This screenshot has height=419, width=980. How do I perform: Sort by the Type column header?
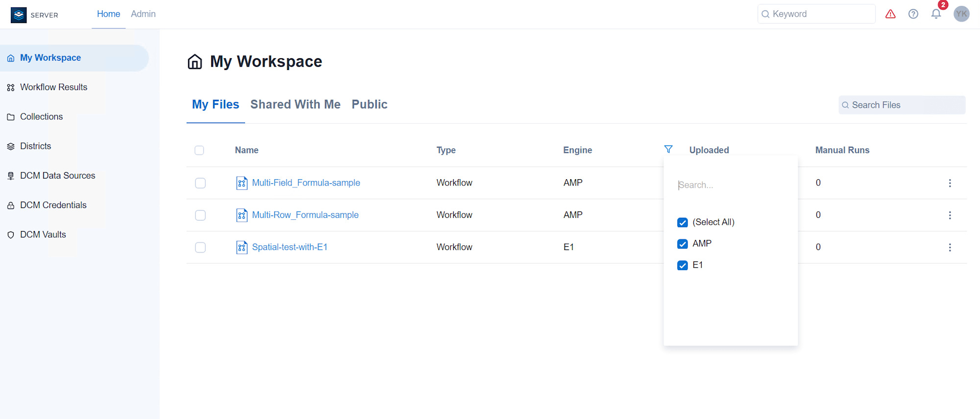click(x=446, y=150)
